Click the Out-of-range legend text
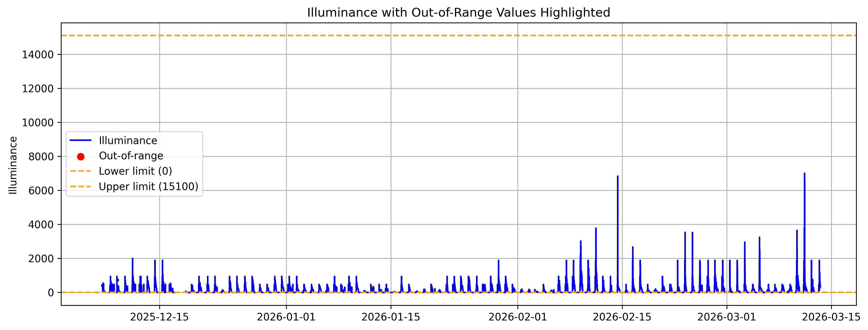 (x=131, y=156)
